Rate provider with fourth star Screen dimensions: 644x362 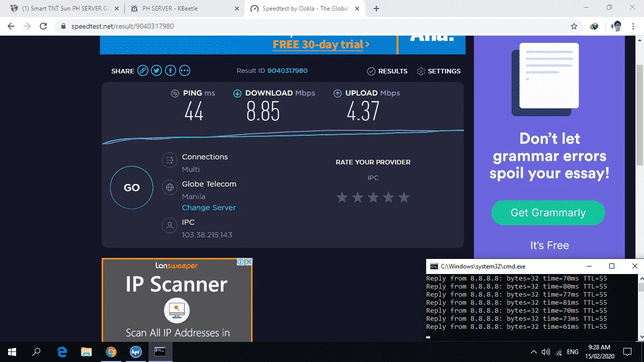click(388, 197)
